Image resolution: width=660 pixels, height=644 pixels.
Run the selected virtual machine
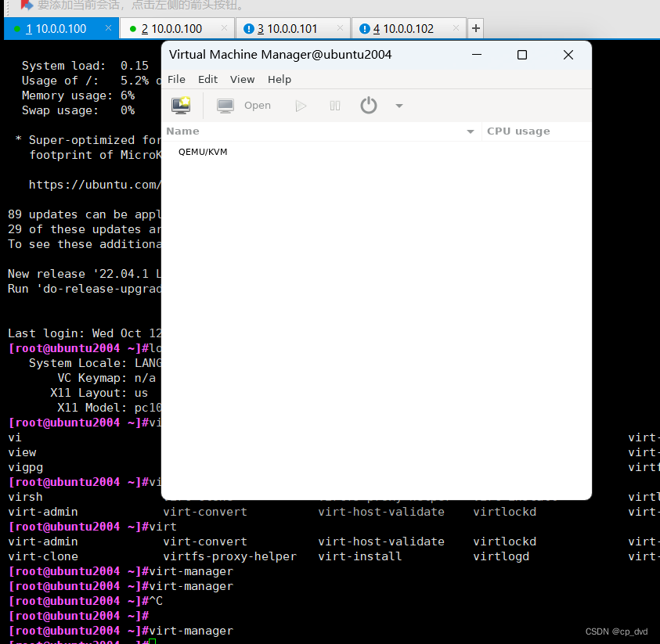click(301, 106)
